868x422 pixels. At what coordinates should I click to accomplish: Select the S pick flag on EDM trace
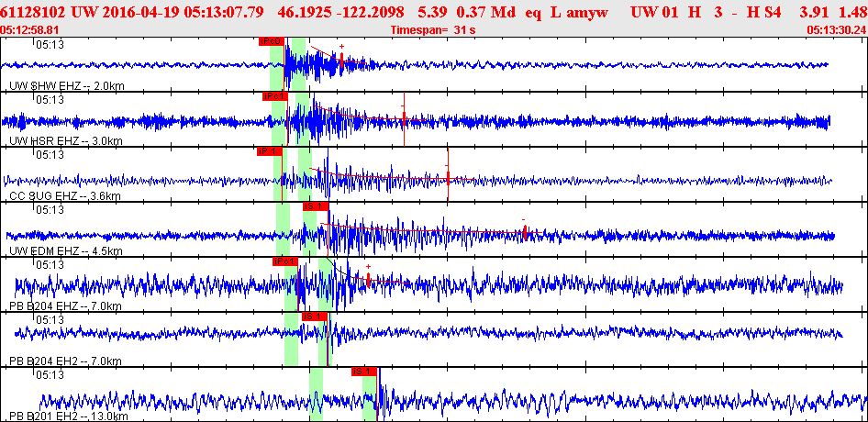point(315,206)
